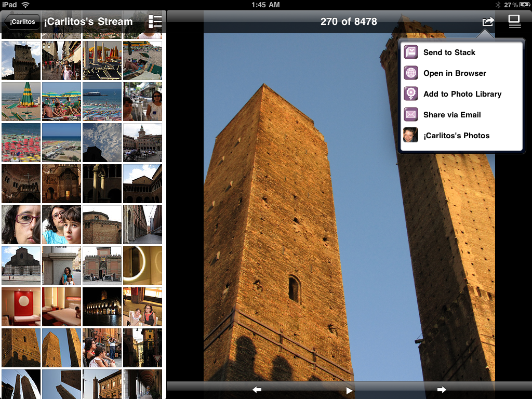Check the battery indicator in status bar
532x399 pixels.
pos(524,5)
